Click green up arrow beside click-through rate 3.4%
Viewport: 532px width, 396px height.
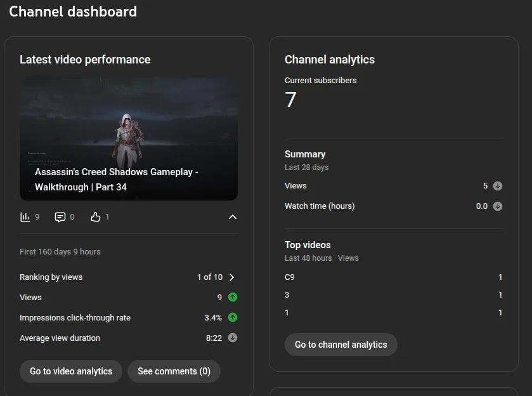233,317
